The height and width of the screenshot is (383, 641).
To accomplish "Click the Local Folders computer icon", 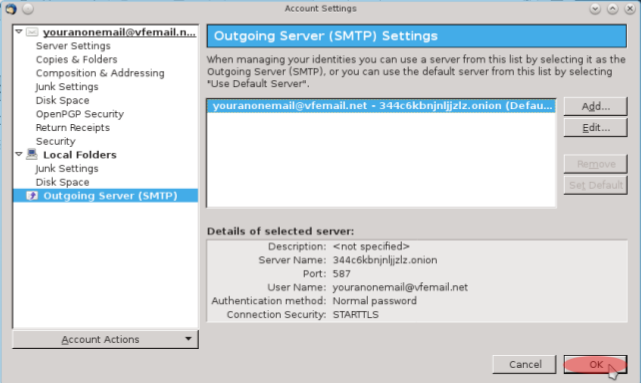I will 32,154.
